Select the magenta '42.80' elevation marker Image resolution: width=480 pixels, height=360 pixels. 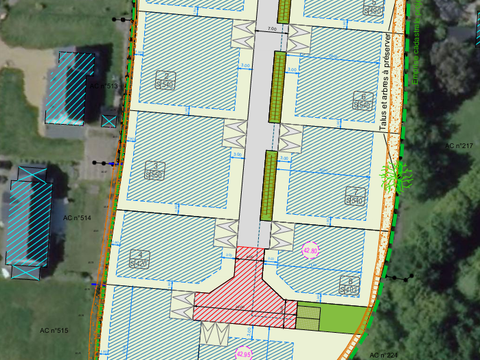click(x=310, y=250)
